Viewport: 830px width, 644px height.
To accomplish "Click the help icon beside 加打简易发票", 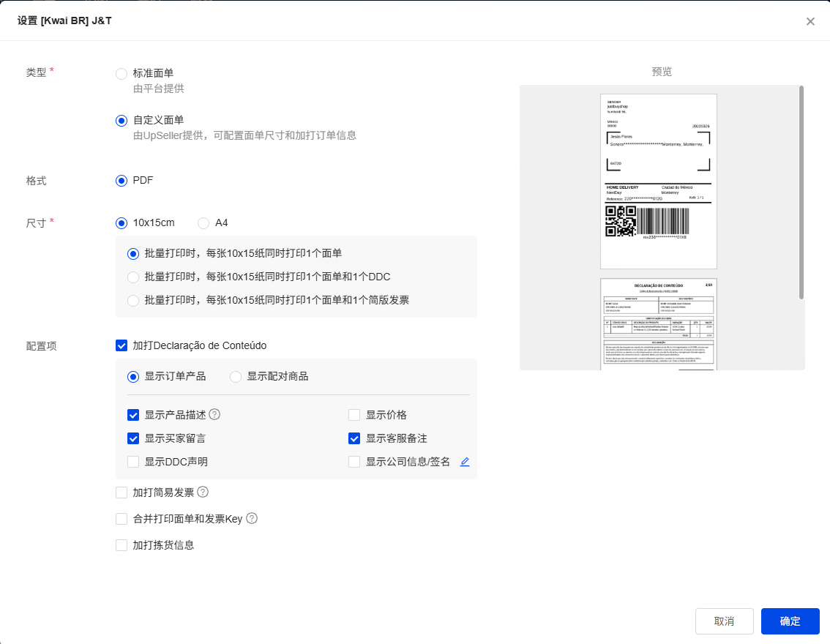I will click(203, 493).
